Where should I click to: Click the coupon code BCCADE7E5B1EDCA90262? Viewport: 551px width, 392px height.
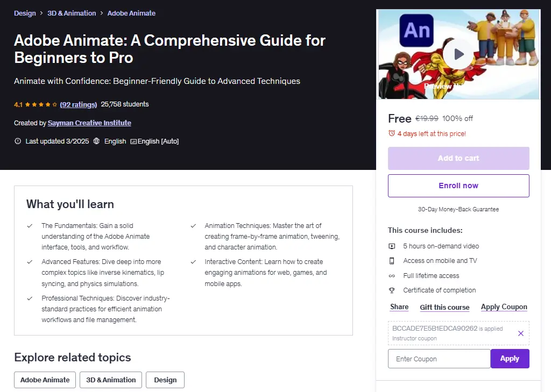click(x=435, y=329)
